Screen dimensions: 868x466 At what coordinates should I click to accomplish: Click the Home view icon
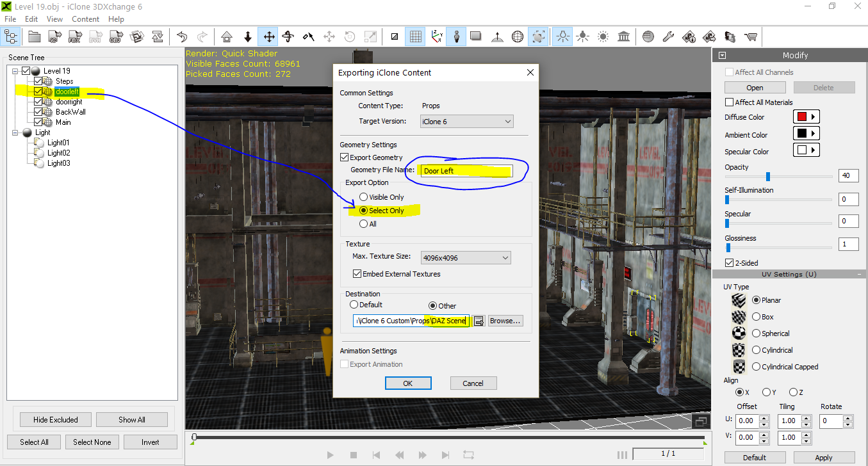pyautogui.click(x=226, y=36)
